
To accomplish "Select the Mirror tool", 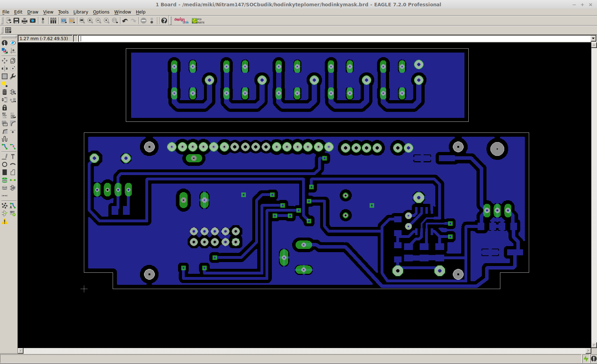I will [5, 69].
